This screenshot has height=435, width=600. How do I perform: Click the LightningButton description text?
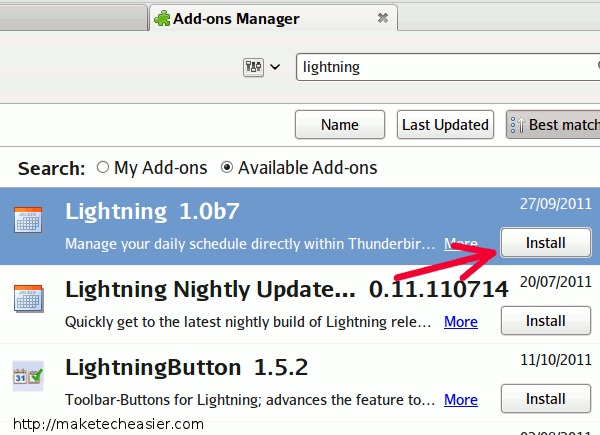point(250,400)
